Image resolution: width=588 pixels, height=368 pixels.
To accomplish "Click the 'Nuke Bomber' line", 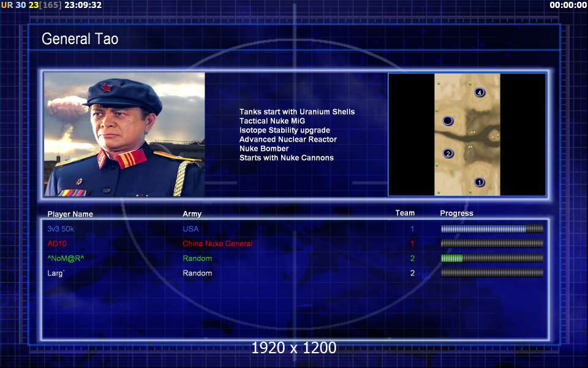I will click(264, 148).
